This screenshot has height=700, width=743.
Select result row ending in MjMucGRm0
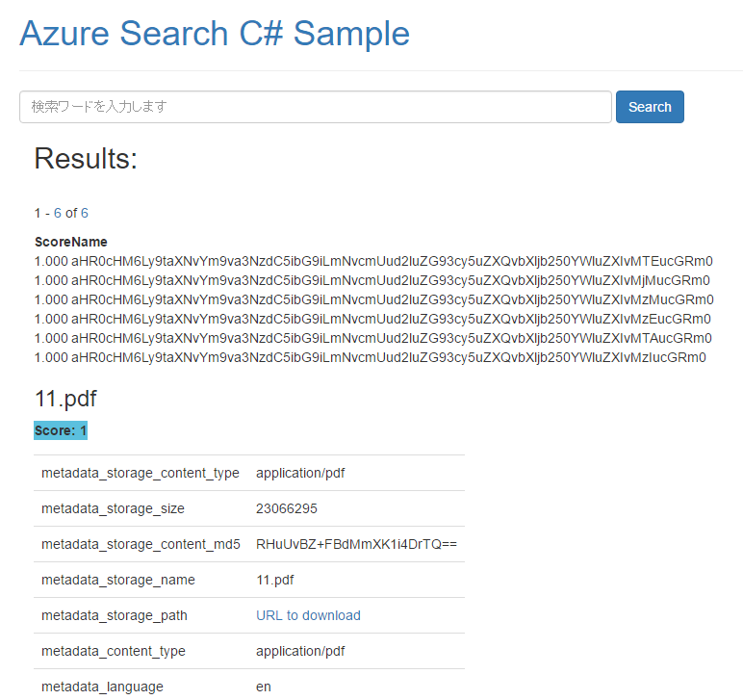pyautogui.click(x=372, y=280)
